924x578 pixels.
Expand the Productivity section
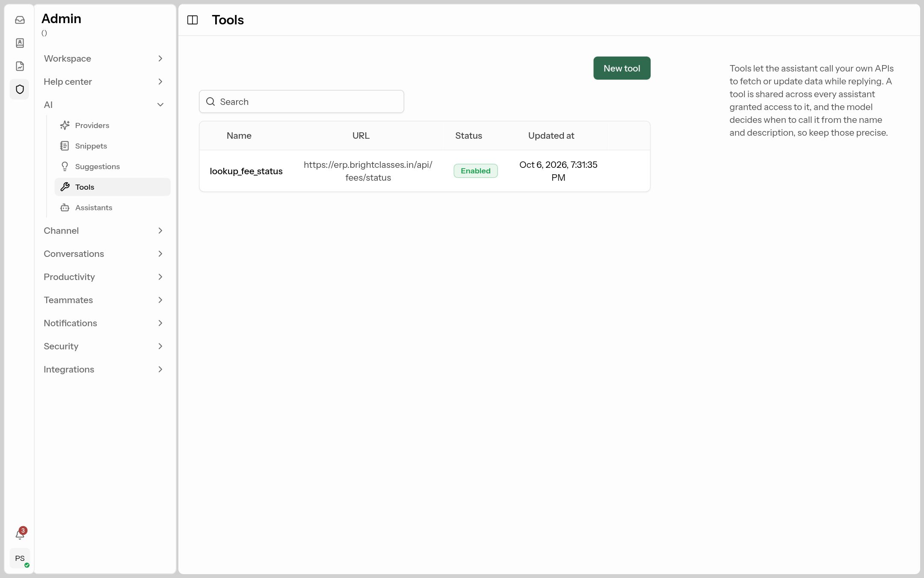104,277
